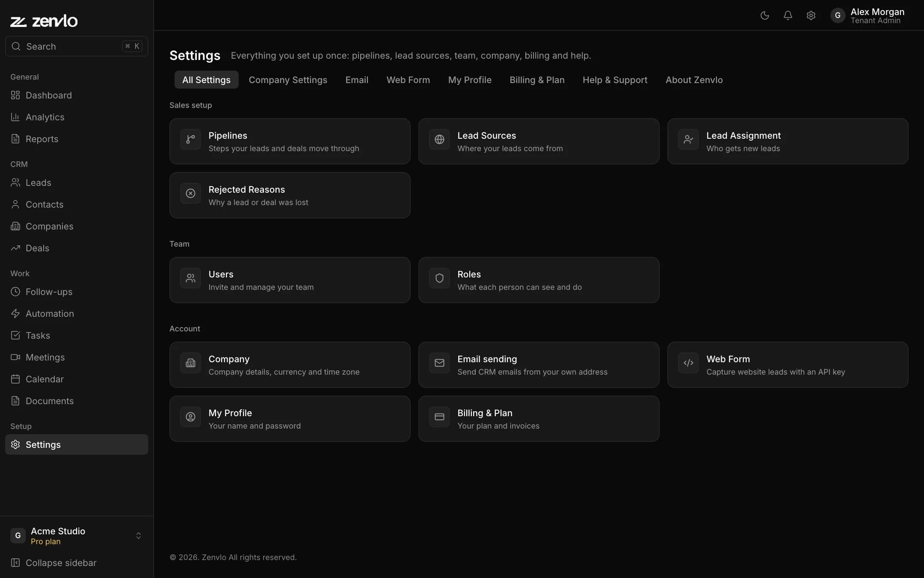Open the Web Form tab

pyautogui.click(x=408, y=80)
